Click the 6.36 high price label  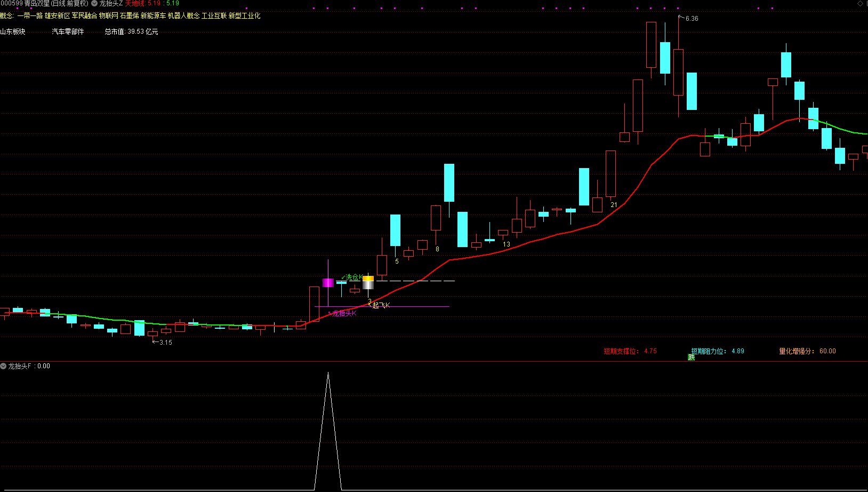tap(692, 19)
